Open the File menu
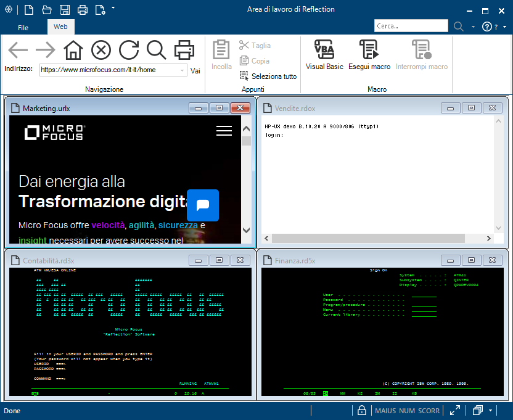This screenshot has height=420, width=513. tap(23, 28)
